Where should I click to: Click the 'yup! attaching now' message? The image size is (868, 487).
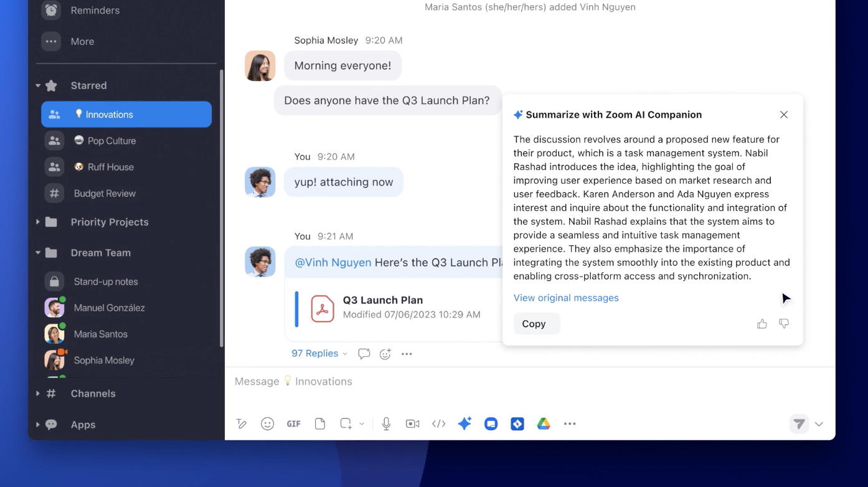tap(344, 182)
